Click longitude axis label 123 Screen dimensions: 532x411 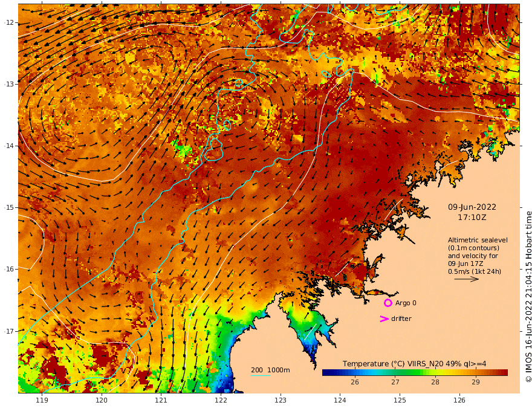(281, 400)
